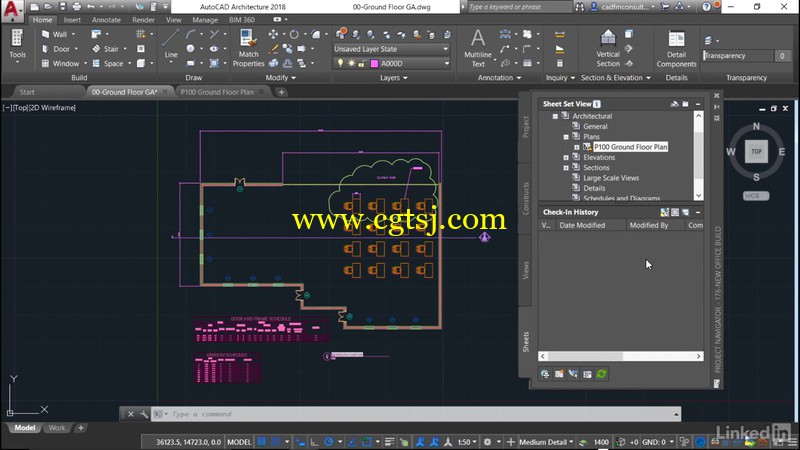Select the Space tool
The height and width of the screenshot is (450, 800).
(x=108, y=64)
